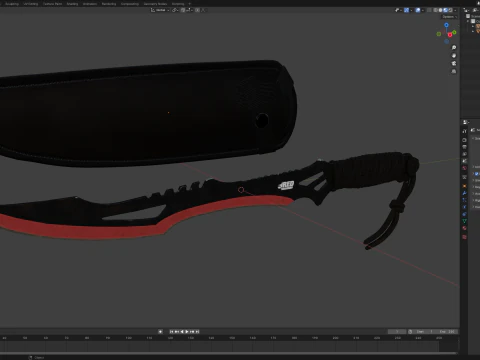Screen dimensions: 480x360
Task: Open the Scene properties tab
Action: click(464, 161)
